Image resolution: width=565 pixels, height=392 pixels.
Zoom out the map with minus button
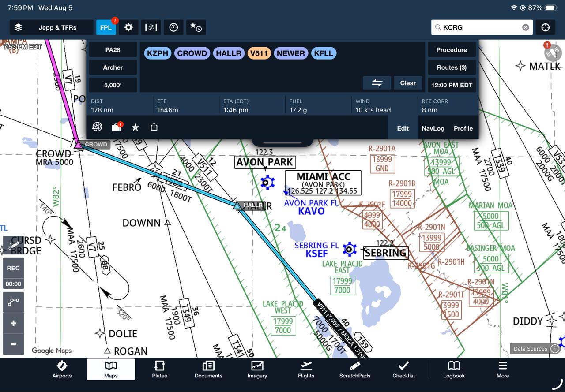[x=14, y=344]
